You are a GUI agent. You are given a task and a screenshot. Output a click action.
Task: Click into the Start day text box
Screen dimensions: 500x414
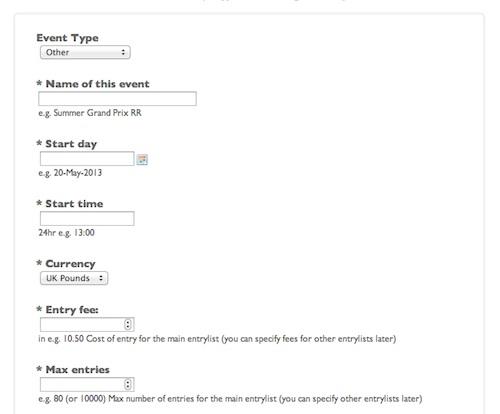click(x=87, y=159)
